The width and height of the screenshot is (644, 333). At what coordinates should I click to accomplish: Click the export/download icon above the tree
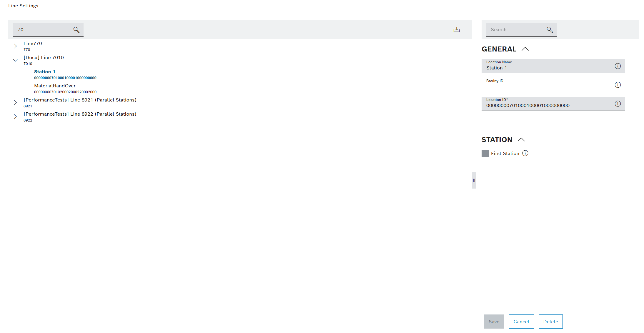coord(457,29)
